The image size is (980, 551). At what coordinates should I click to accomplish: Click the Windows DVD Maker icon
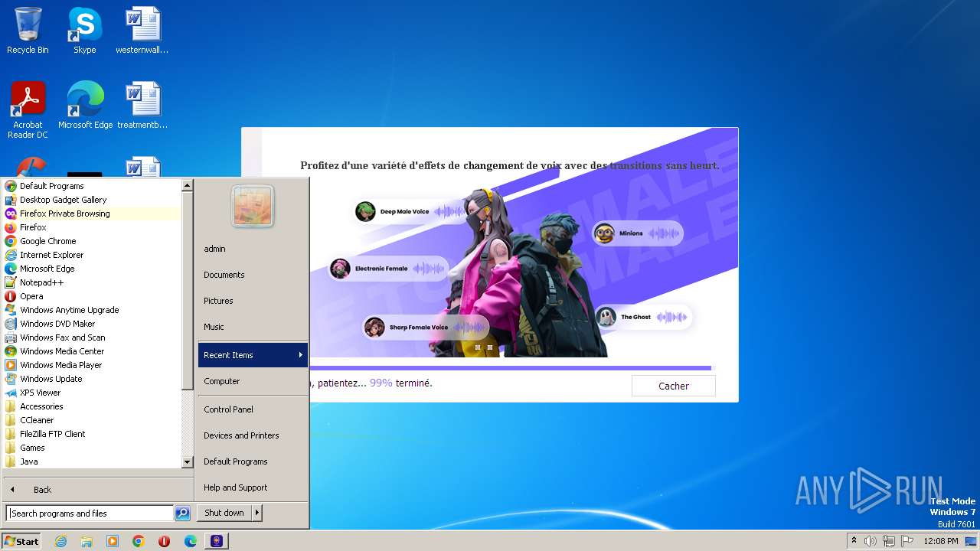pyautogui.click(x=11, y=324)
